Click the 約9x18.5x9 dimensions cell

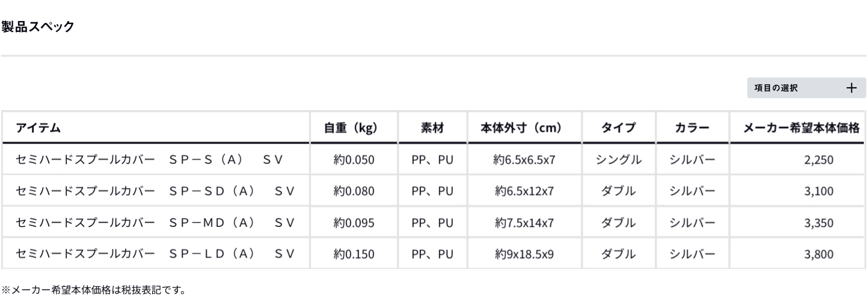pos(523,254)
